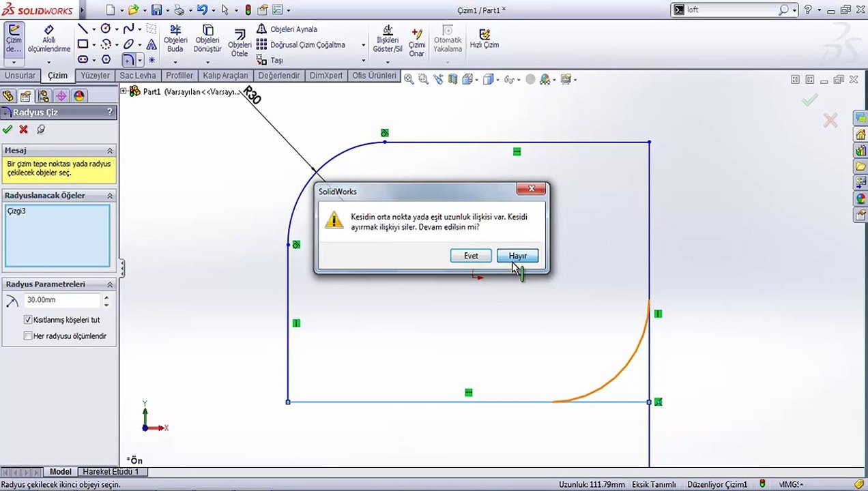Click the Objeleri Ötele offset tool
The height and width of the screenshot is (491, 868).
[x=240, y=43]
